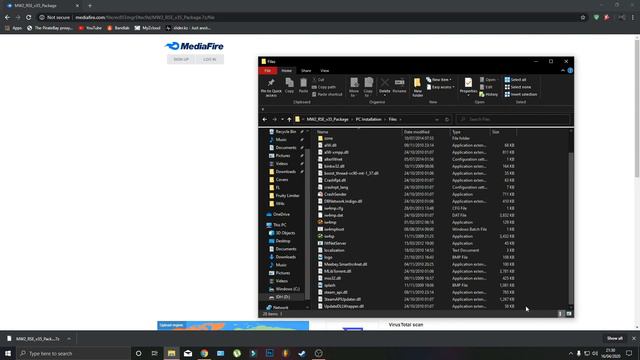Select the MW2_RSE_v35_Package Chrome tab
Viewport: 640px width, 360px height.
point(42,6)
